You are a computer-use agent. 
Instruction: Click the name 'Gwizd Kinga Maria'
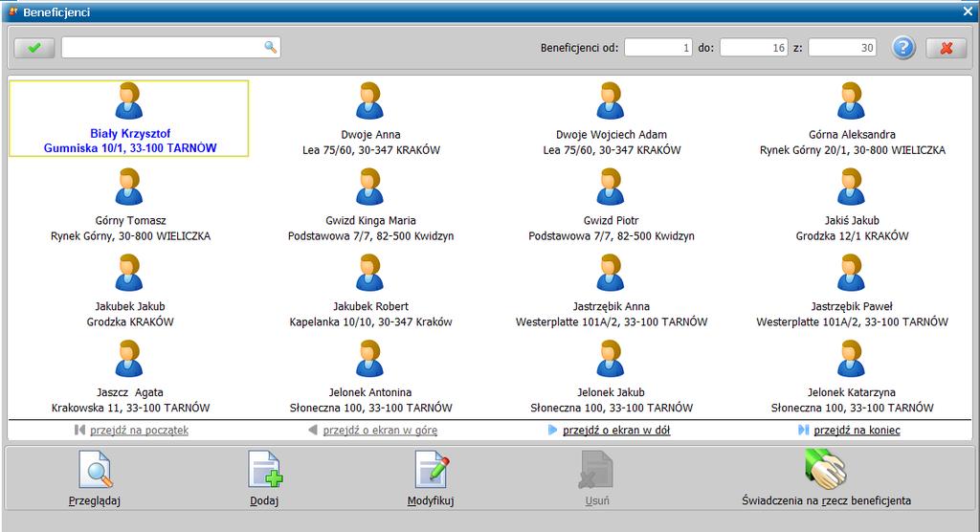370,220
